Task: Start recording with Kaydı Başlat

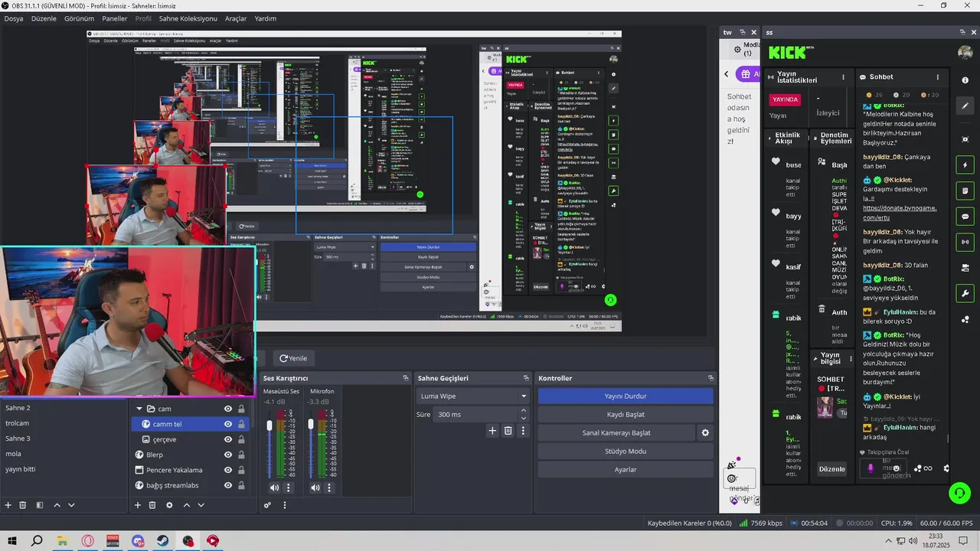Action: point(626,415)
